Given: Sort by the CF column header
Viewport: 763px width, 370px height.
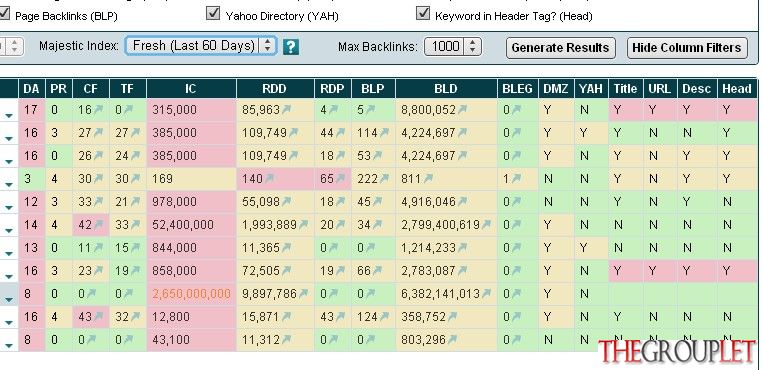Looking at the screenshot, I should click(91, 89).
